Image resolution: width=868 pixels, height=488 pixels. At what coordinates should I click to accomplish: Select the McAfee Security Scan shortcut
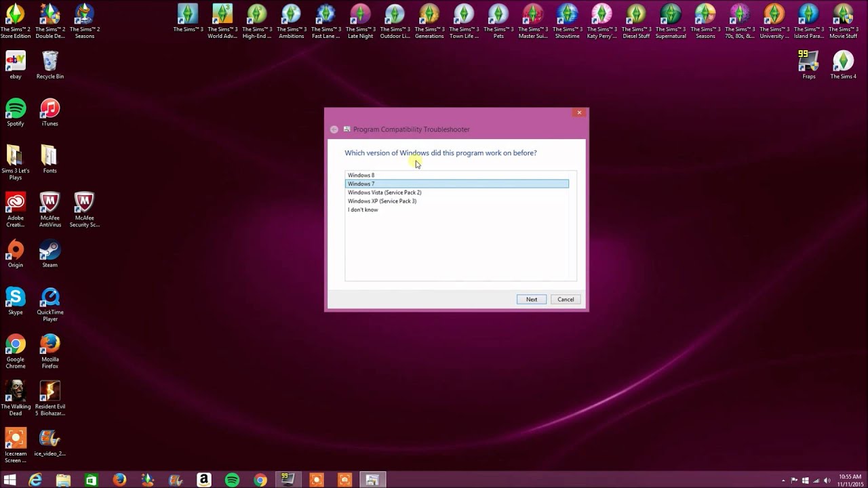[84, 209]
